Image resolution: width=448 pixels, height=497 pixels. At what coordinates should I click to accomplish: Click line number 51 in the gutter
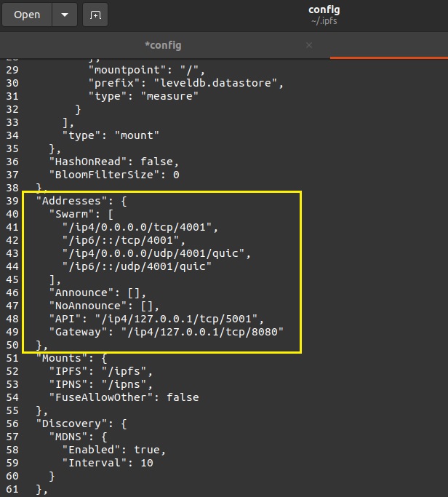[x=12, y=358]
